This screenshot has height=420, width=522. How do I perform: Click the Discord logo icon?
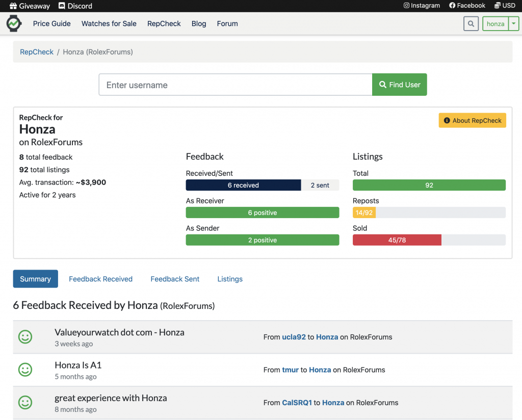click(x=62, y=6)
